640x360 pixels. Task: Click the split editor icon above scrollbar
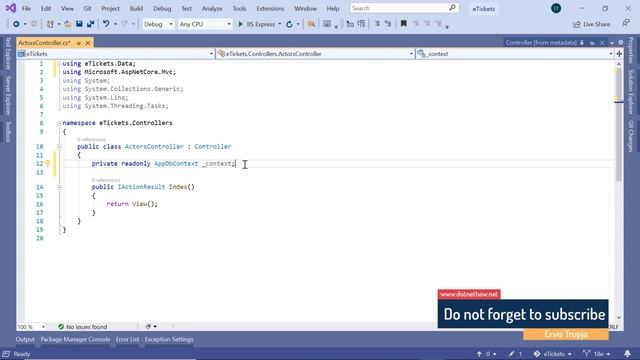point(619,54)
